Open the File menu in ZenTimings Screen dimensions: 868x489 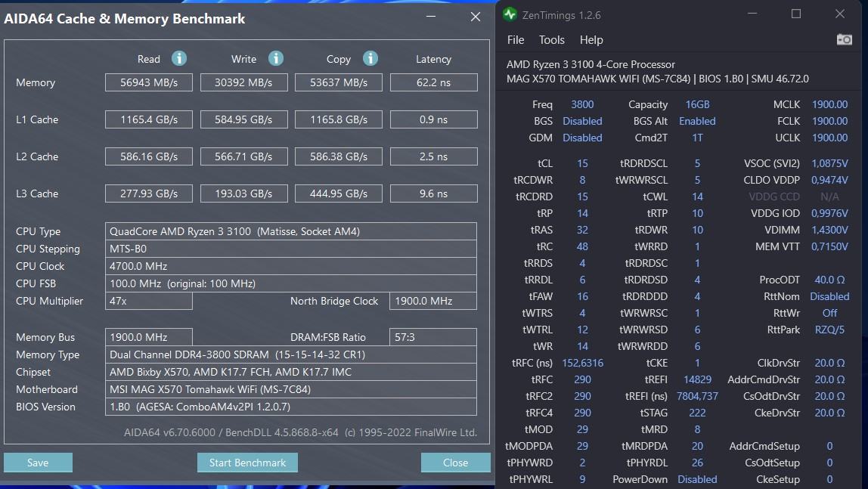click(x=516, y=40)
